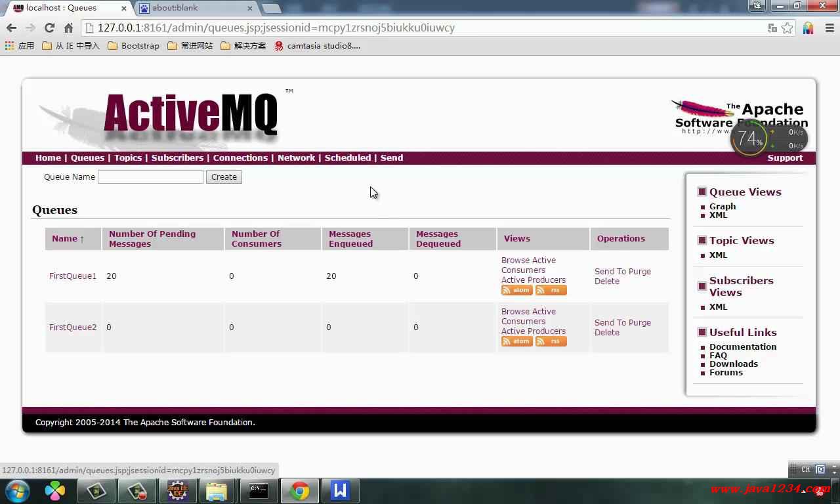Screen dimensions: 840x504
Task: Open Graph under Queue Views
Action: [723, 206]
